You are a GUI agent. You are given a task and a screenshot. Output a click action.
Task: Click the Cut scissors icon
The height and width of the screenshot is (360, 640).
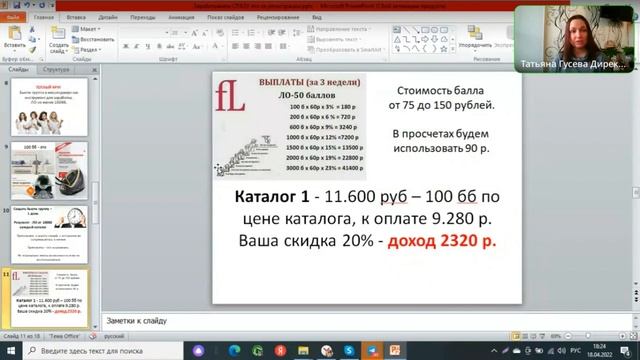[32, 29]
